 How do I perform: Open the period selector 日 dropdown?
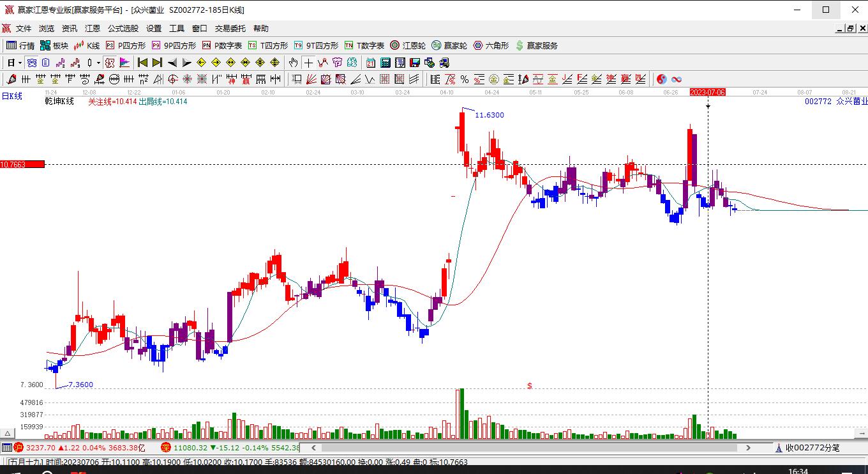[x=14, y=63]
